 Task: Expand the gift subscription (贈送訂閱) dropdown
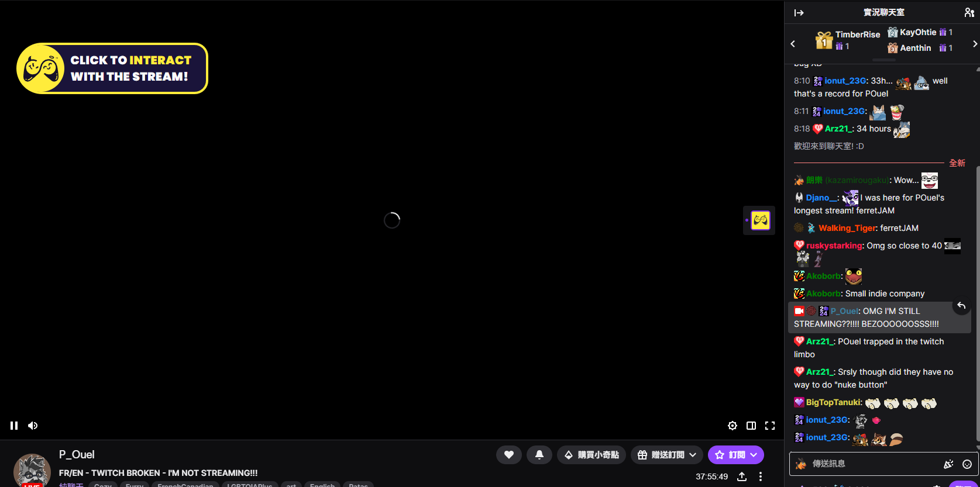tap(667, 455)
